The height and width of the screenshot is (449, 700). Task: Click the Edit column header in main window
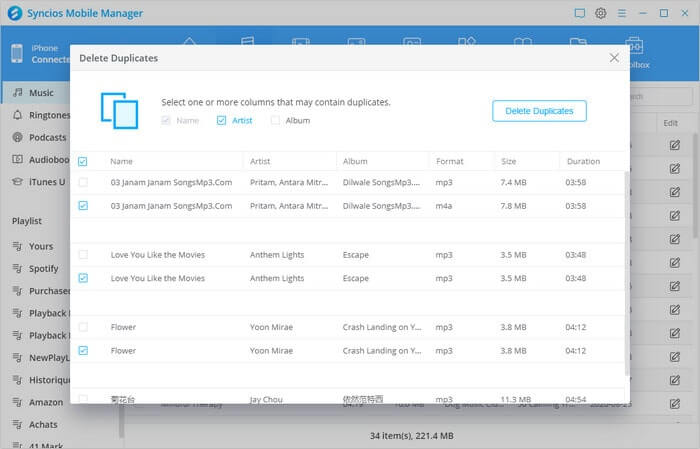[x=670, y=123]
